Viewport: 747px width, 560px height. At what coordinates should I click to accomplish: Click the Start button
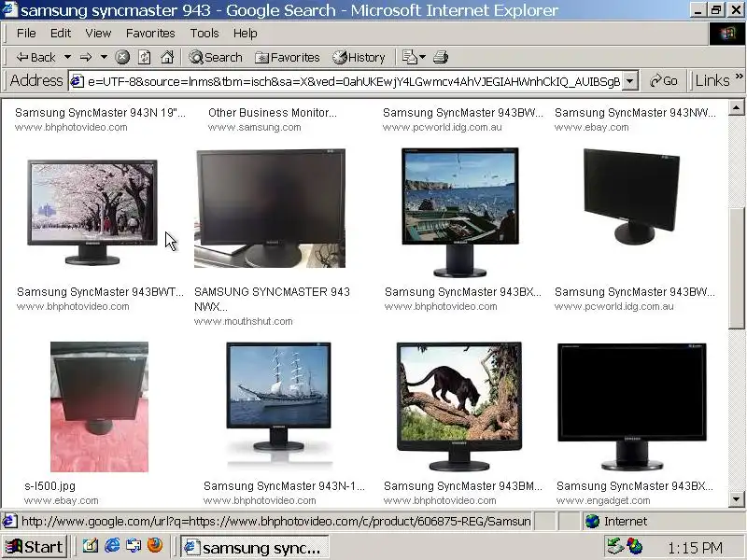click(34, 547)
